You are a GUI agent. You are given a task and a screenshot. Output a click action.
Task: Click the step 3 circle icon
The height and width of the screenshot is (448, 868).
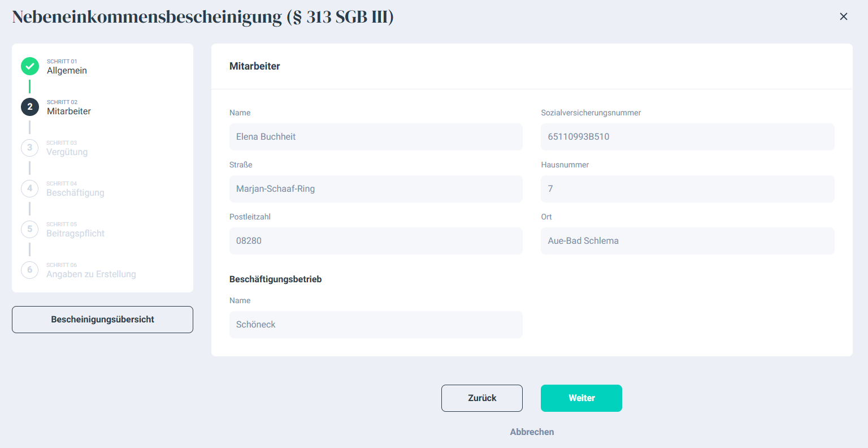pyautogui.click(x=30, y=148)
